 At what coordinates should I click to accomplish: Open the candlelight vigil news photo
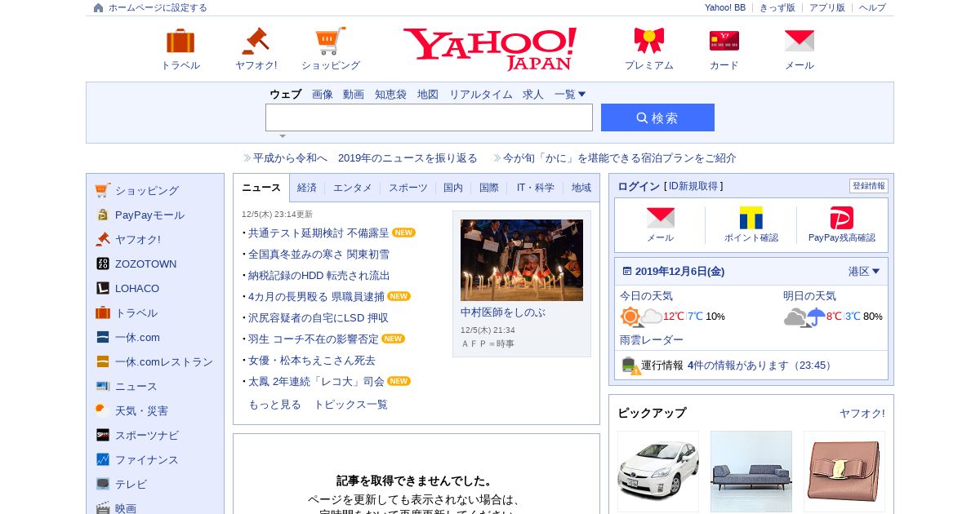tap(522, 260)
